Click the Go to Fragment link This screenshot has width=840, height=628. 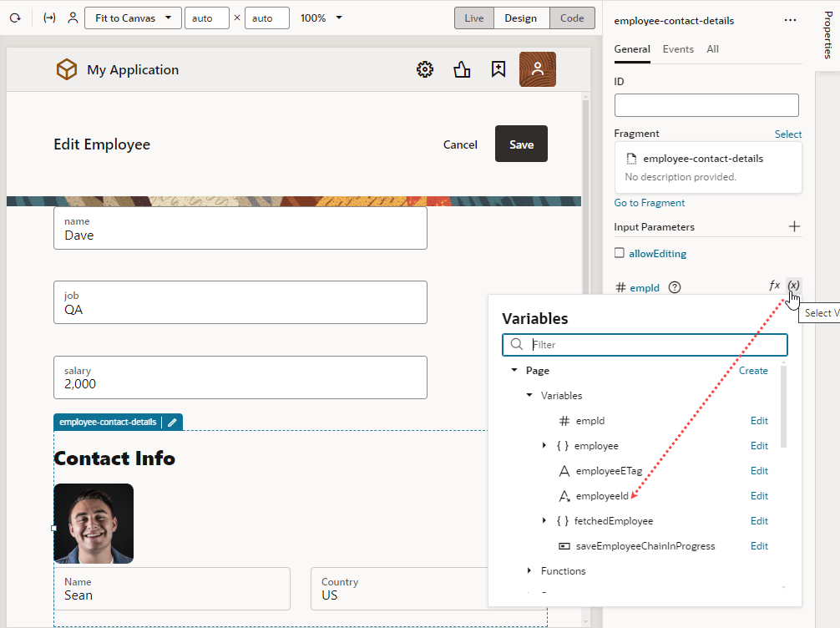click(x=649, y=202)
